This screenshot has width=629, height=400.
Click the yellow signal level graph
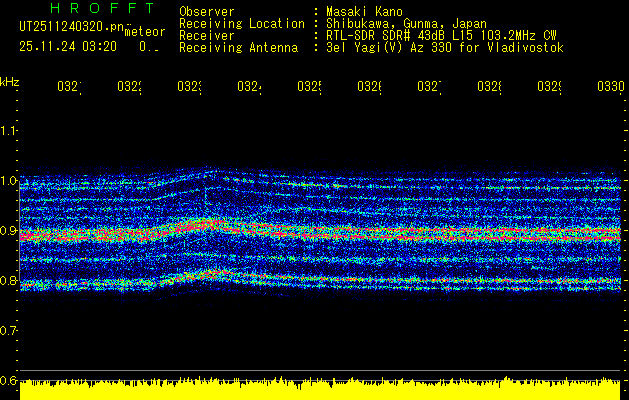[320, 388]
